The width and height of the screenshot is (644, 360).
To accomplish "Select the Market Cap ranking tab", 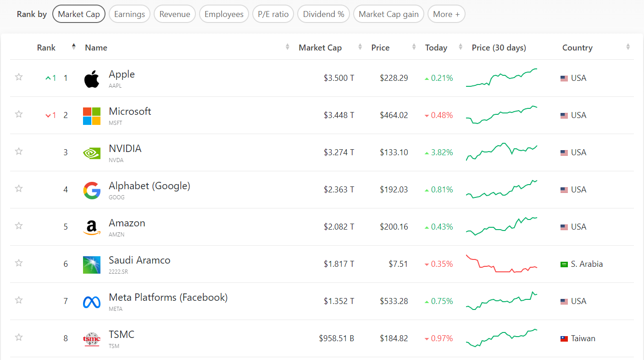I will pyautogui.click(x=79, y=14).
